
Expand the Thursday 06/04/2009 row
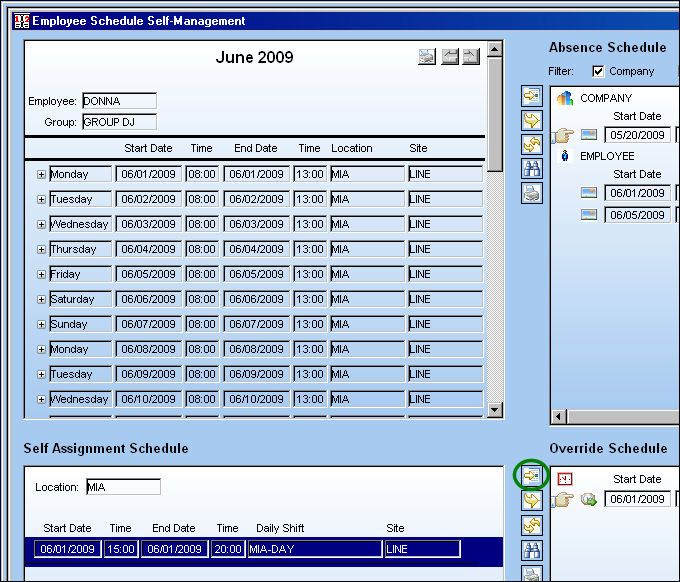41,249
